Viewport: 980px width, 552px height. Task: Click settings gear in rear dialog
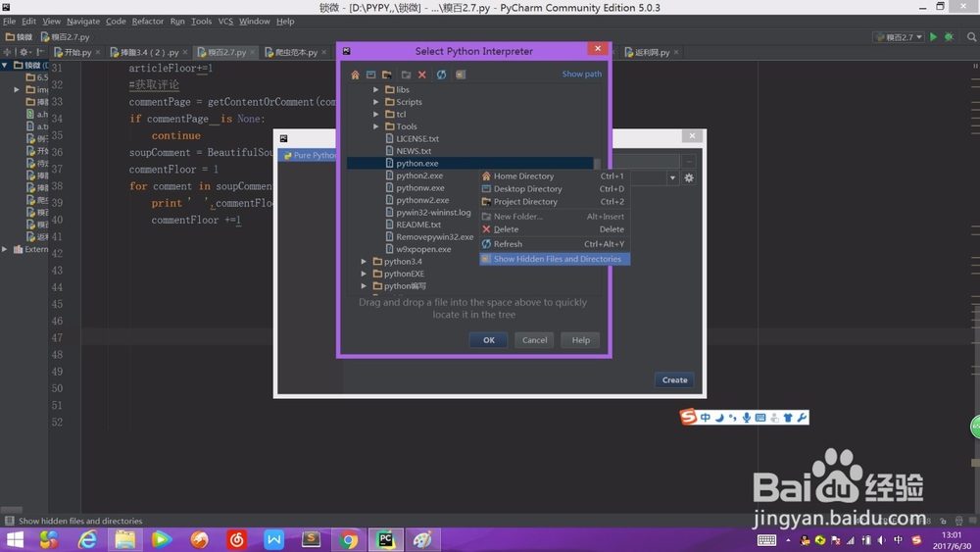point(689,178)
